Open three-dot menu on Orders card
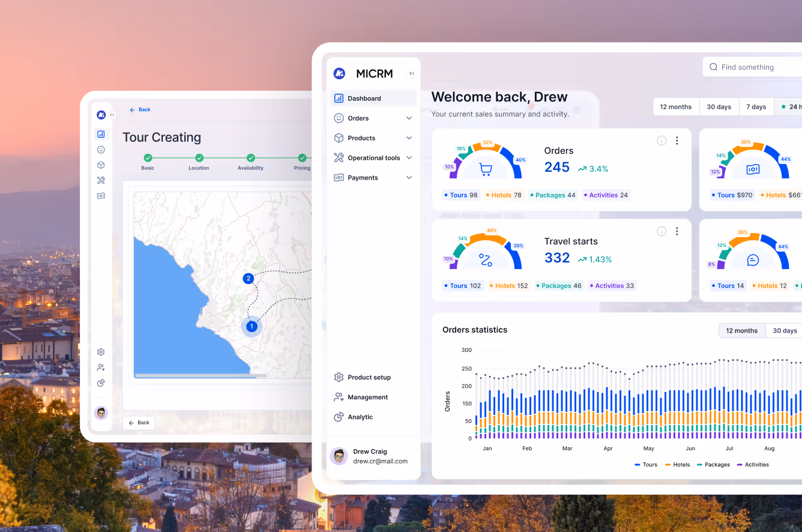The height and width of the screenshot is (532, 802). (x=677, y=141)
